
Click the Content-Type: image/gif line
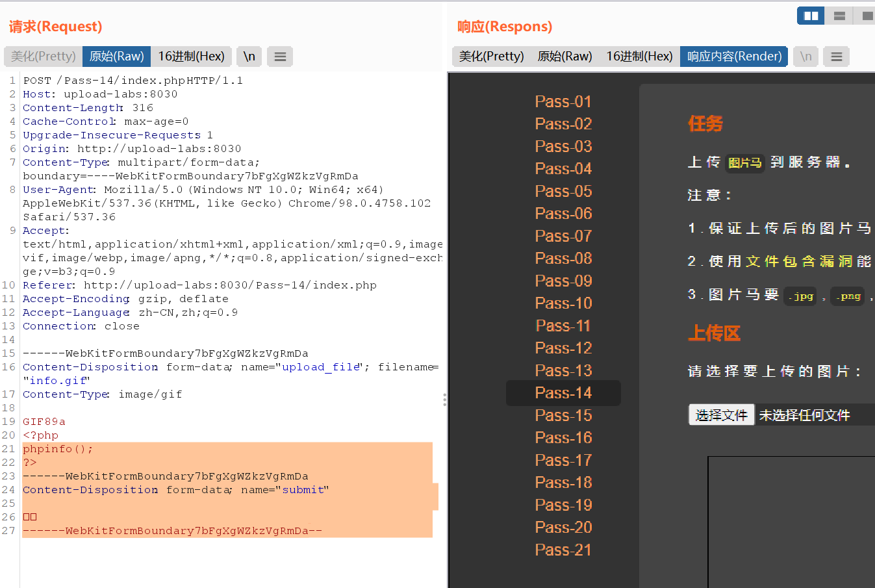(x=103, y=394)
